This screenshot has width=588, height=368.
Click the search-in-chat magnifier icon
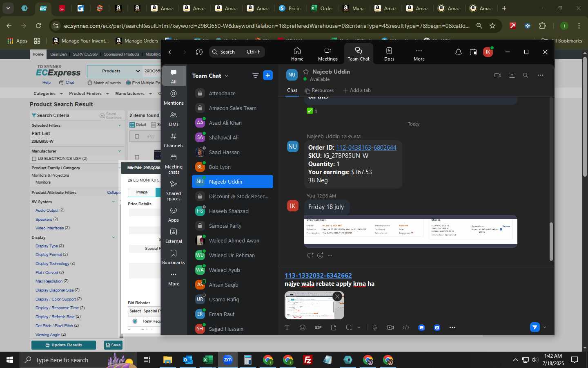[526, 75]
